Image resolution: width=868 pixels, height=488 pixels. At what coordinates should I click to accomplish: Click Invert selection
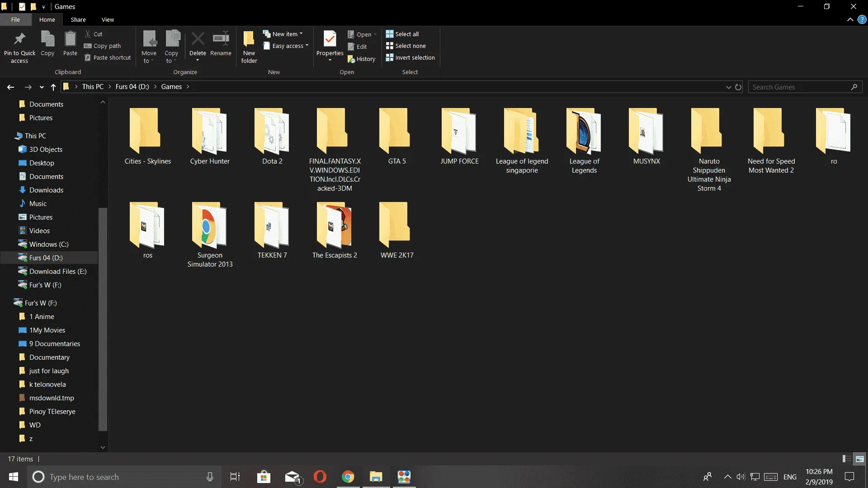(x=410, y=57)
